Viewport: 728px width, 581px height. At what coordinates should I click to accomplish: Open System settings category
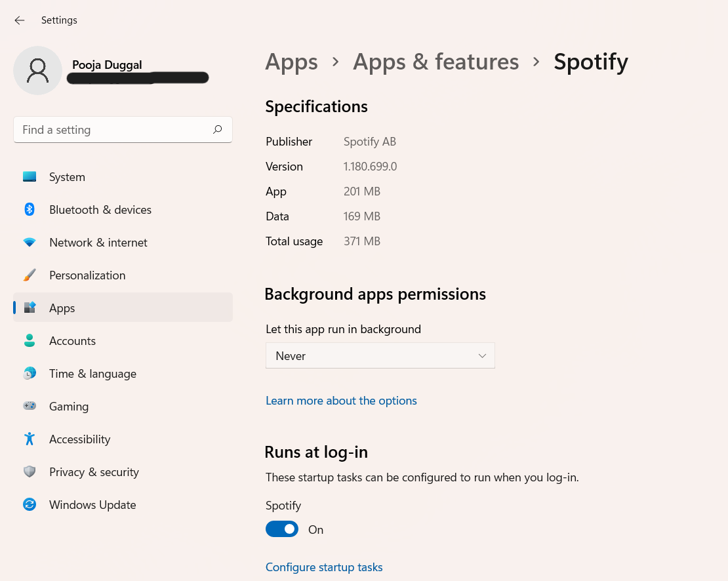coord(67,177)
